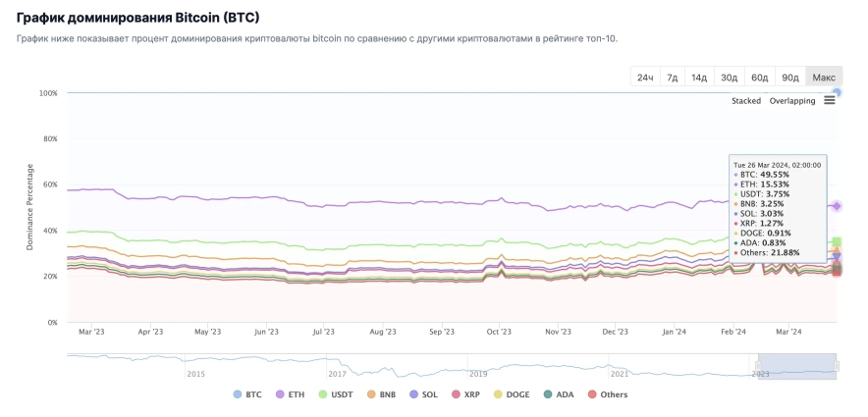The image size is (868, 417).
Task: Click the ETH line end marker
Action: tap(837, 206)
